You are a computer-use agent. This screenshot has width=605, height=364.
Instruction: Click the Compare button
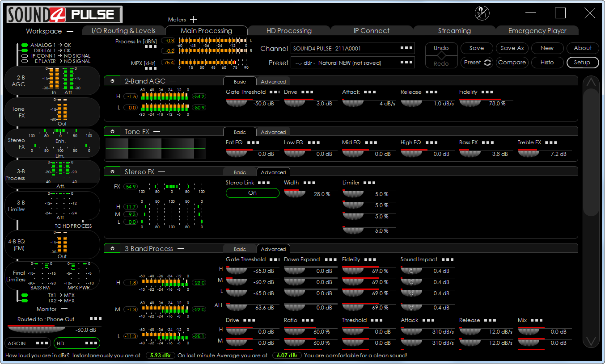(x=512, y=63)
